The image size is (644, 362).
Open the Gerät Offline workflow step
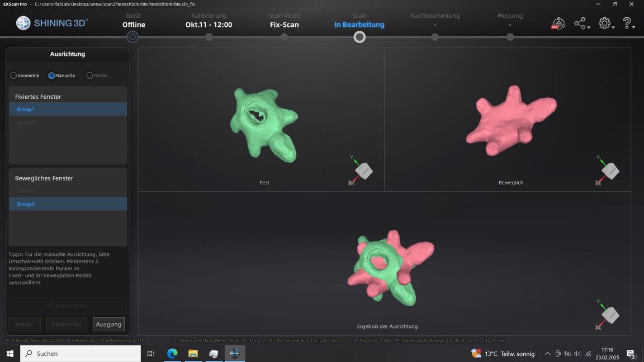[134, 20]
